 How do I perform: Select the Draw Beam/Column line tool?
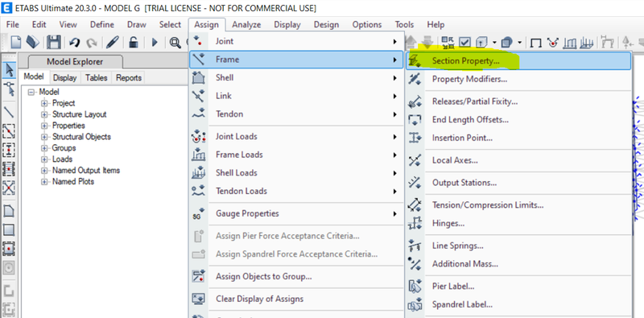pos(9,112)
